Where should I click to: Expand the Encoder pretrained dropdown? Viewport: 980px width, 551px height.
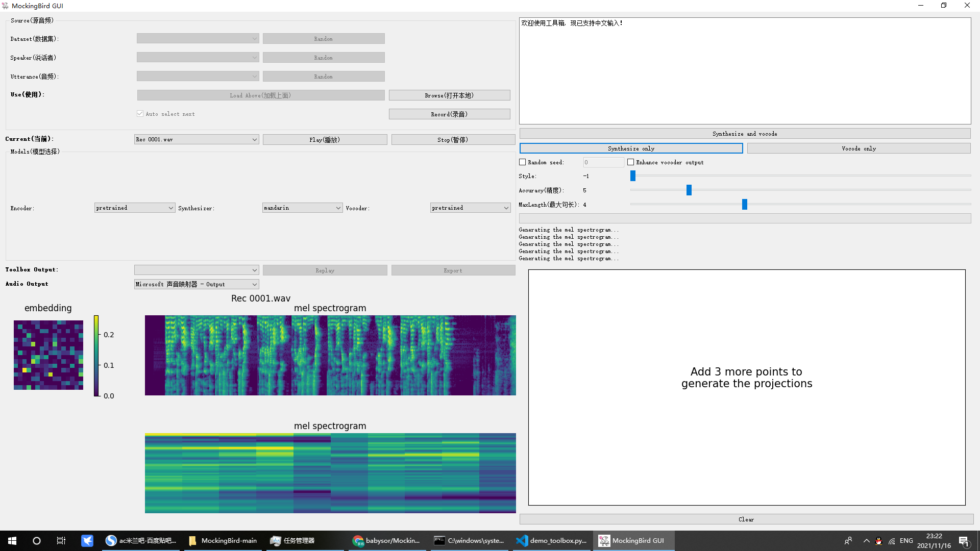pyautogui.click(x=135, y=208)
